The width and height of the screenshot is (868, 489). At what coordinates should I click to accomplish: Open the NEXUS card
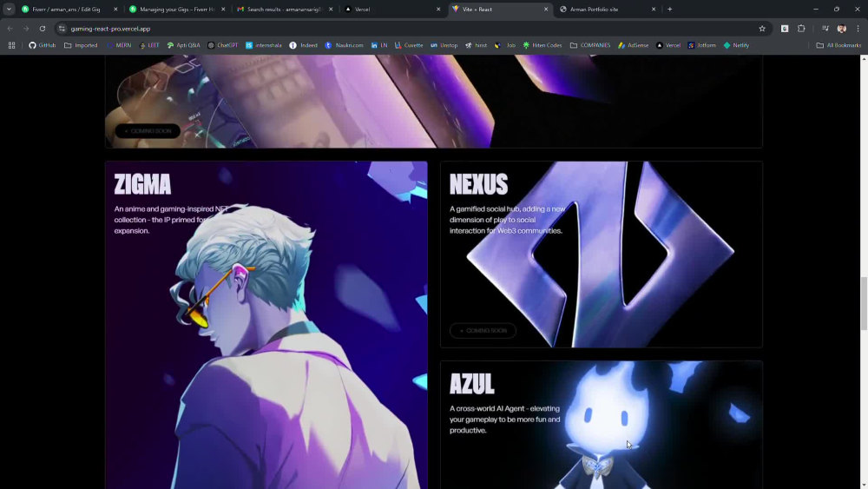(602, 254)
